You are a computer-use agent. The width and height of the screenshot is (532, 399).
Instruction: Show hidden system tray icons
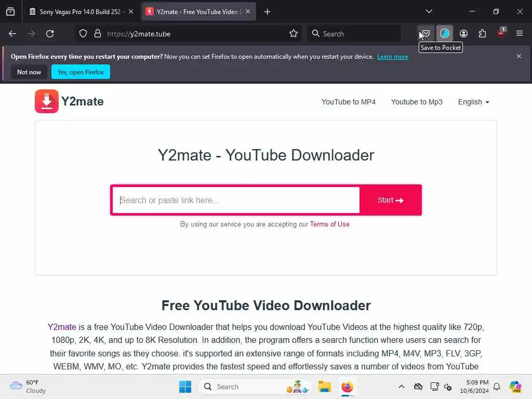click(402, 387)
